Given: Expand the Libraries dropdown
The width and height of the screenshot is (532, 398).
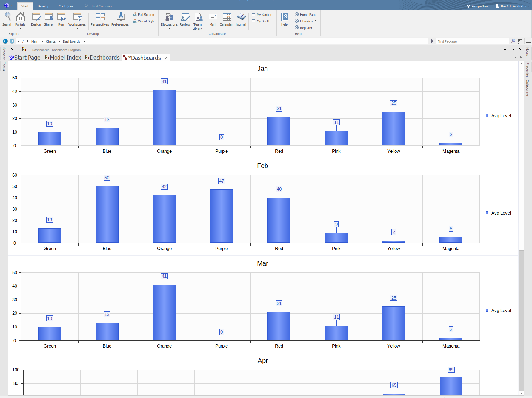Looking at the screenshot, I should [x=316, y=21].
